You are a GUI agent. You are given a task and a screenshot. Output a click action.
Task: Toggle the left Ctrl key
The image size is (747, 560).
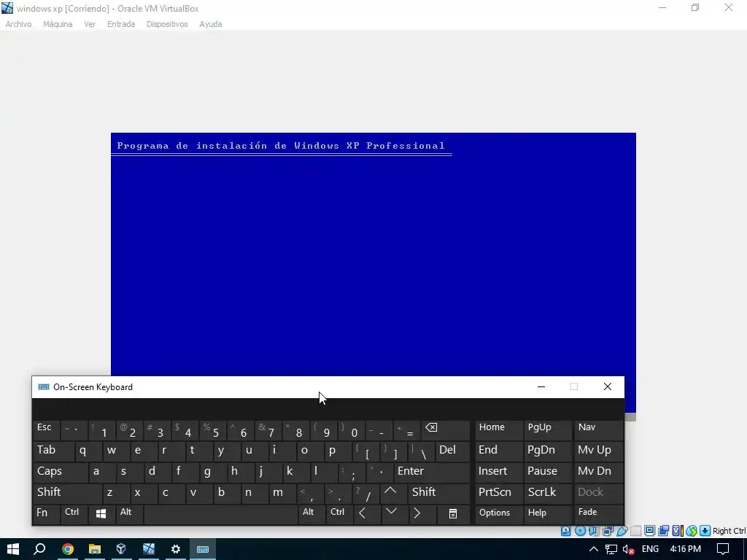(74, 514)
